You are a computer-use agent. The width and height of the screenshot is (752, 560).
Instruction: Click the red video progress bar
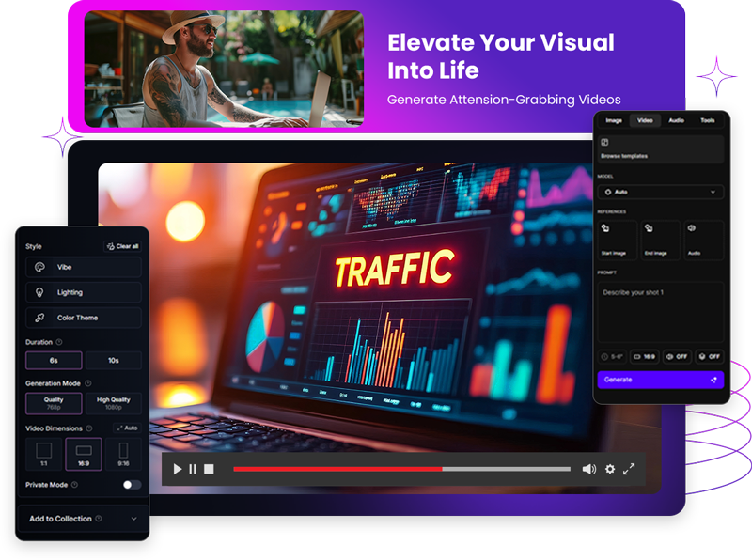pyautogui.click(x=337, y=469)
